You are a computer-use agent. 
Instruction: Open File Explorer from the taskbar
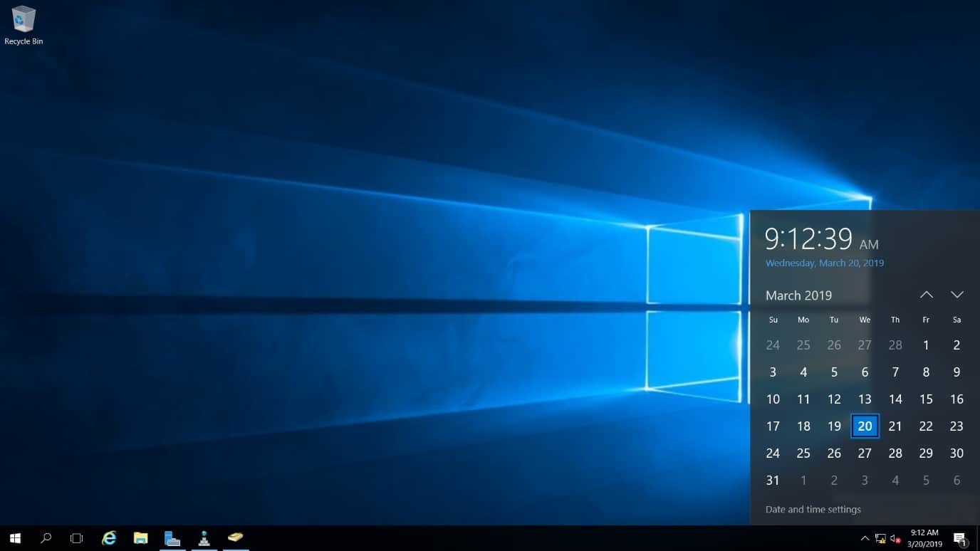click(x=140, y=538)
